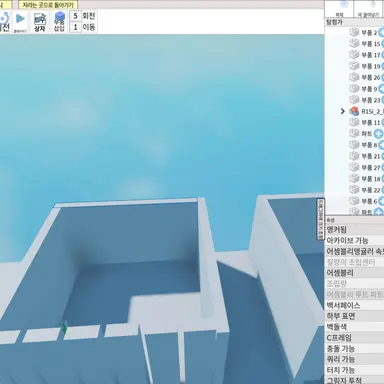This screenshot has width=384, height=384.
Task: Select 부품 21 in the explorer tree
Action: 371,156
